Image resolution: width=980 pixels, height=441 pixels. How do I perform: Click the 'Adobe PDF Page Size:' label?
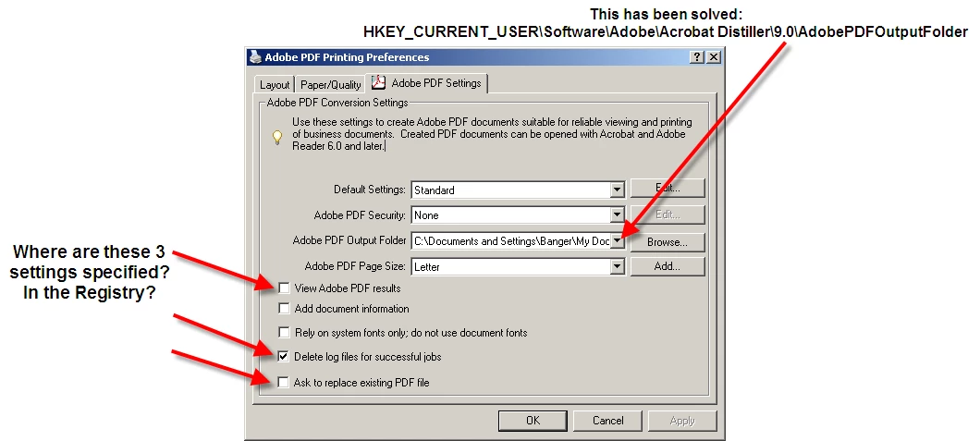pos(355,266)
